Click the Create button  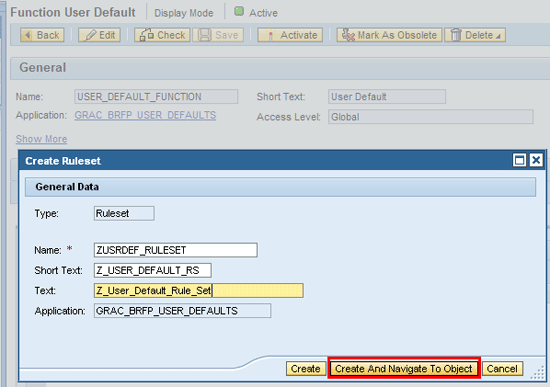click(x=306, y=369)
